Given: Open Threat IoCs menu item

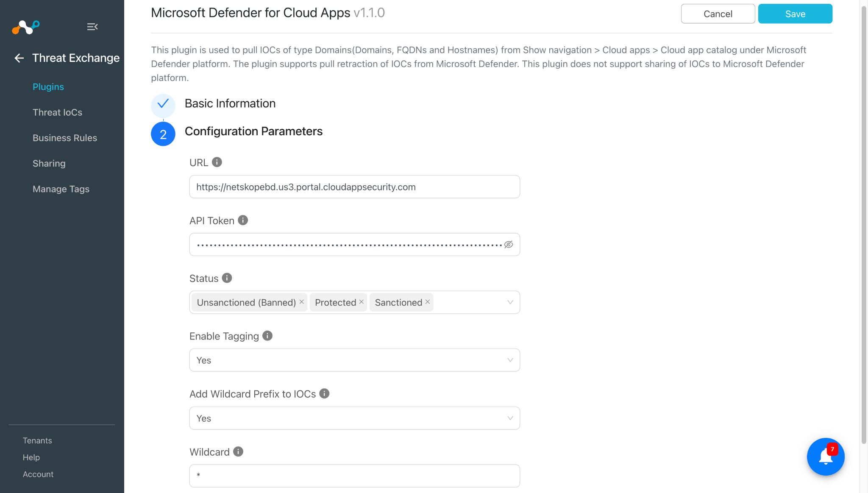Looking at the screenshot, I should [x=58, y=112].
